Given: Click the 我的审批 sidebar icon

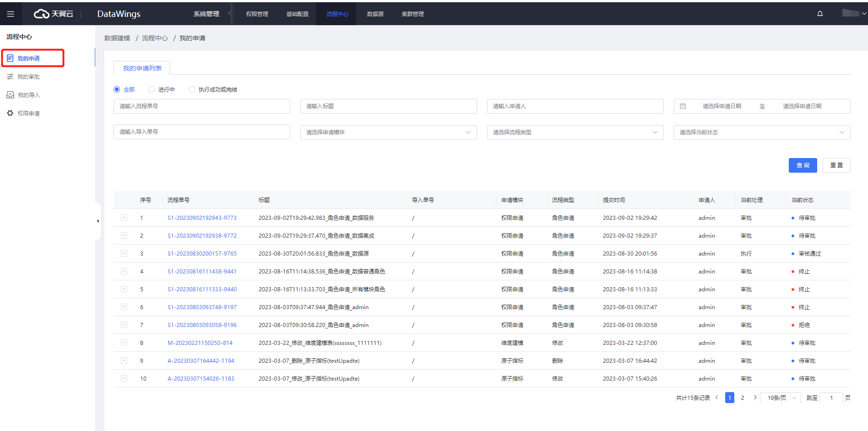Looking at the screenshot, I should [x=10, y=76].
